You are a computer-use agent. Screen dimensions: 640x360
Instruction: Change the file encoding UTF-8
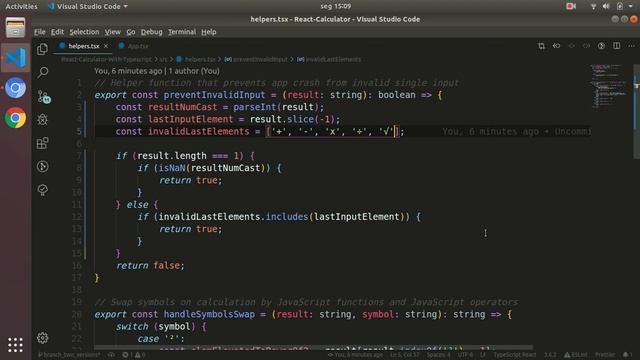[x=466, y=355]
